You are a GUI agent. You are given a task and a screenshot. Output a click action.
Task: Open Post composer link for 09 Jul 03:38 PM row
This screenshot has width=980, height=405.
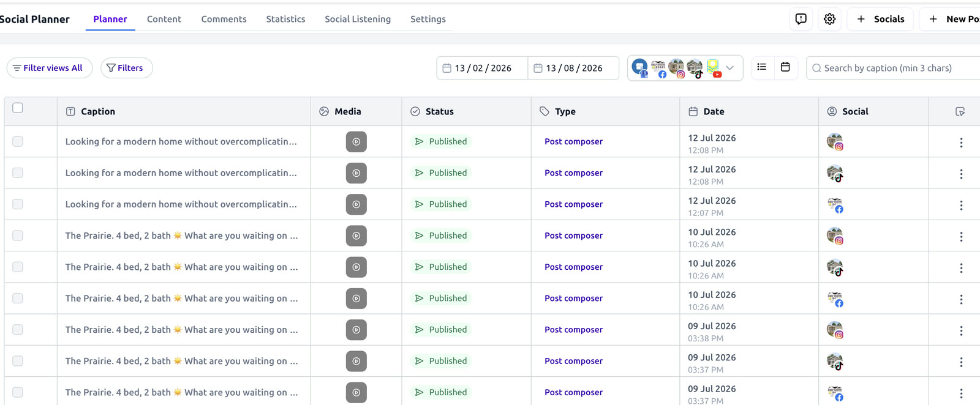tap(573, 330)
